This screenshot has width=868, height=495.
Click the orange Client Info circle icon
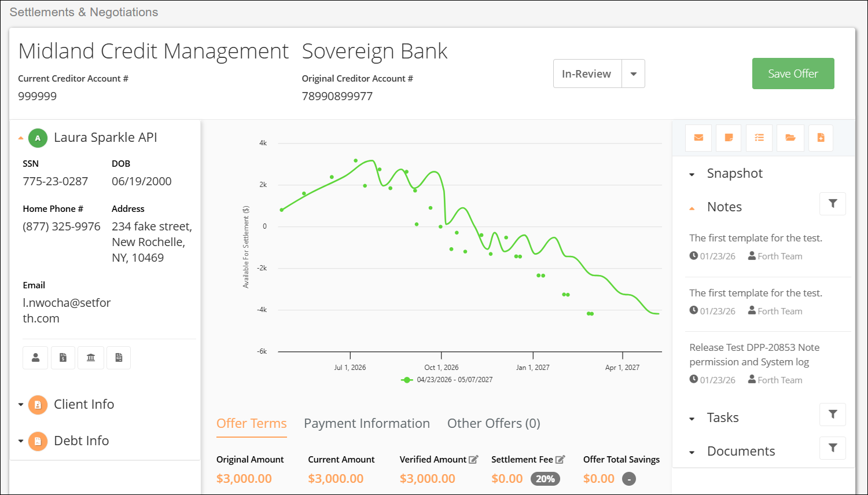click(x=38, y=405)
